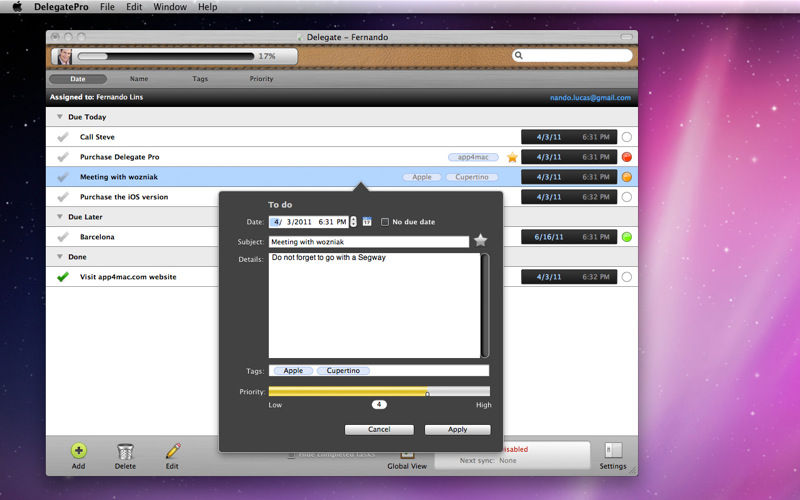Click the 4/3/11 date on Call Steve row
The image size is (800, 500).
click(549, 137)
